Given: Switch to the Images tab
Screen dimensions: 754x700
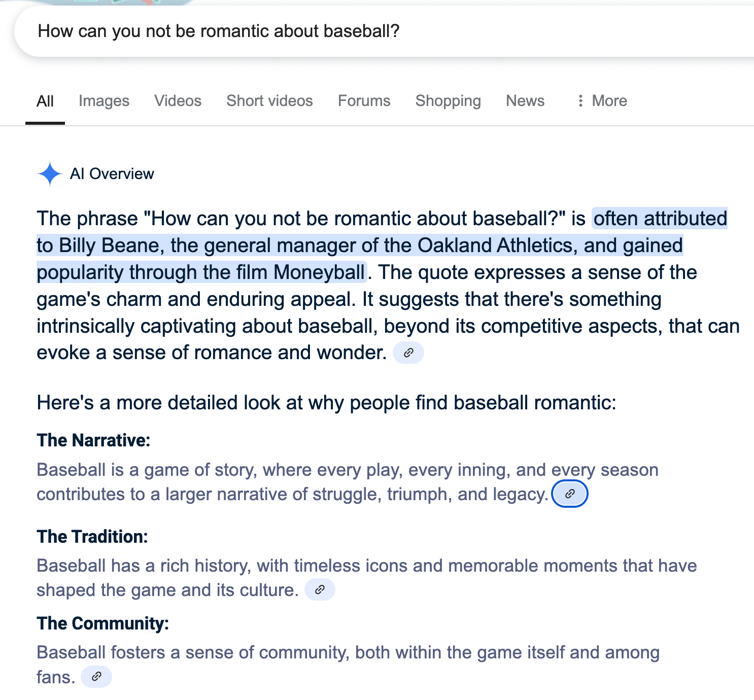Looking at the screenshot, I should pyautogui.click(x=104, y=101).
